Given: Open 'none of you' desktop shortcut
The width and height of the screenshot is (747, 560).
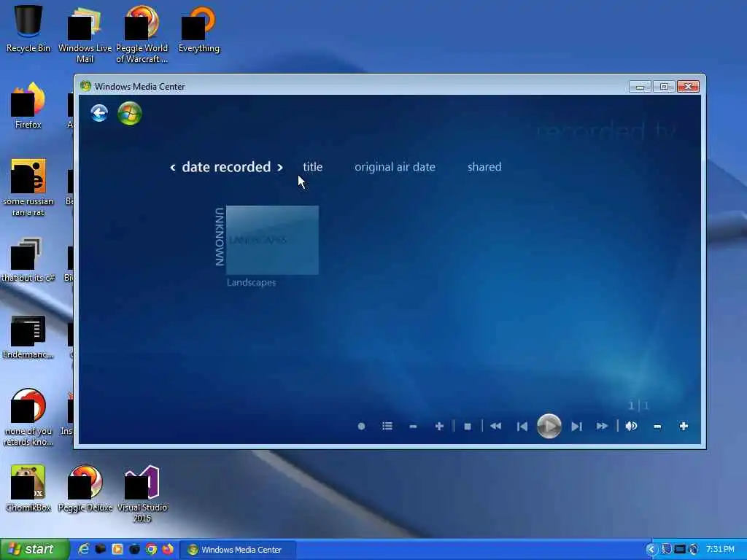Looking at the screenshot, I should tap(28, 418).
